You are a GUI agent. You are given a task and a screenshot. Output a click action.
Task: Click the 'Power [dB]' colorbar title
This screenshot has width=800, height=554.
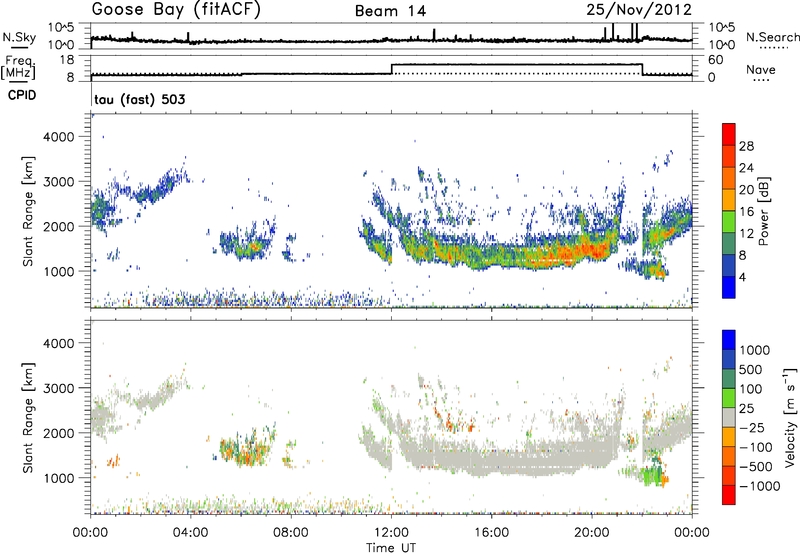point(763,211)
